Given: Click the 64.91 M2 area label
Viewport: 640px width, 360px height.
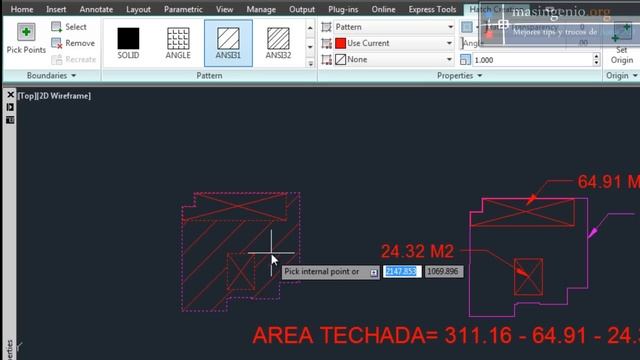Looking at the screenshot, I should (x=609, y=182).
